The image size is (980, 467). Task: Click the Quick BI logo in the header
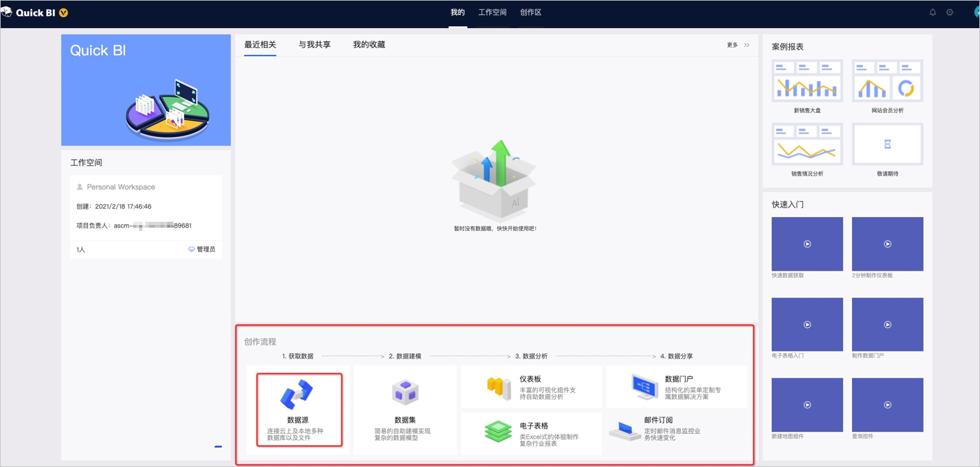tap(29, 12)
